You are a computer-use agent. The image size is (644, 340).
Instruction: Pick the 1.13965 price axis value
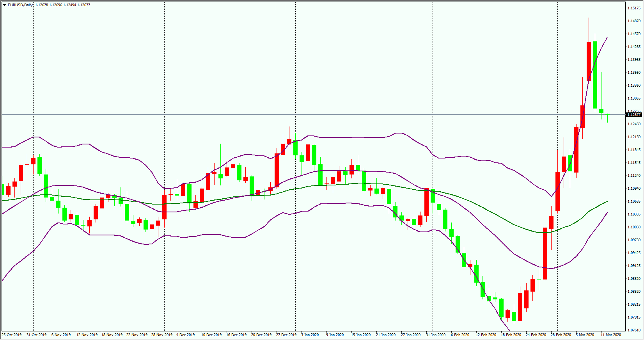634,59
